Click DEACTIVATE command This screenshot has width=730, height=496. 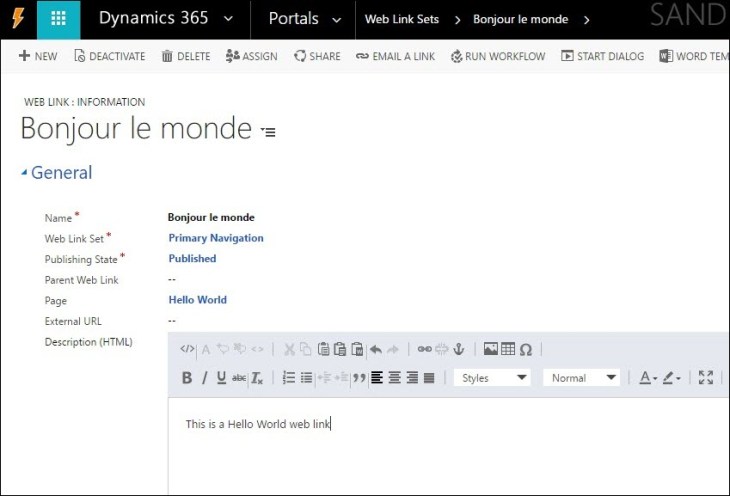pyautogui.click(x=110, y=56)
